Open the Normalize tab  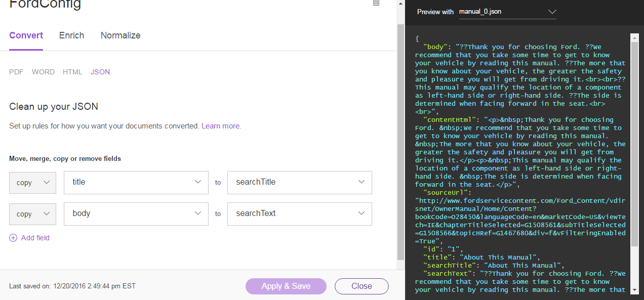coord(120,35)
